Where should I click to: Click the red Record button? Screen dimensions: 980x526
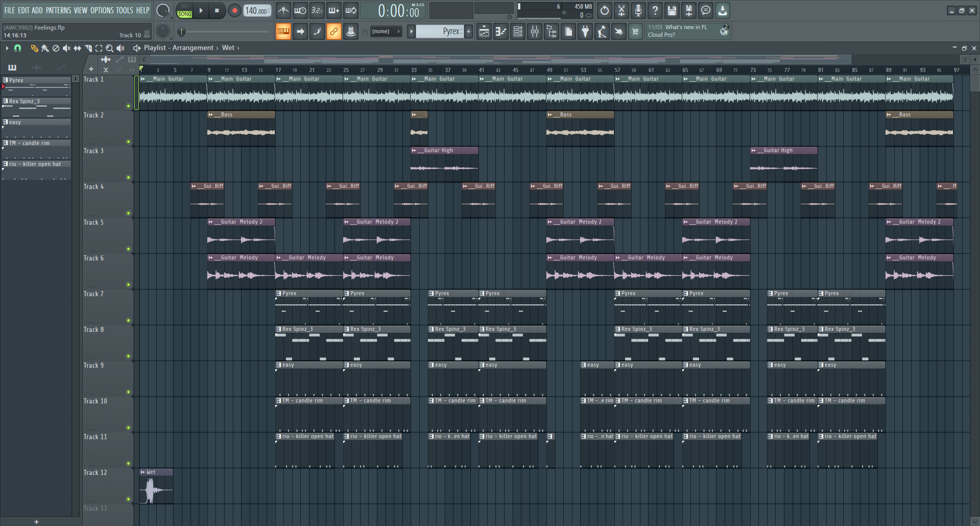tap(234, 11)
